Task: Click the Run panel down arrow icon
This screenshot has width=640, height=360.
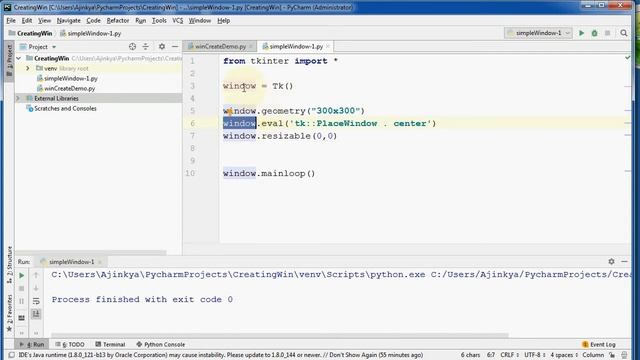Action: [36, 289]
